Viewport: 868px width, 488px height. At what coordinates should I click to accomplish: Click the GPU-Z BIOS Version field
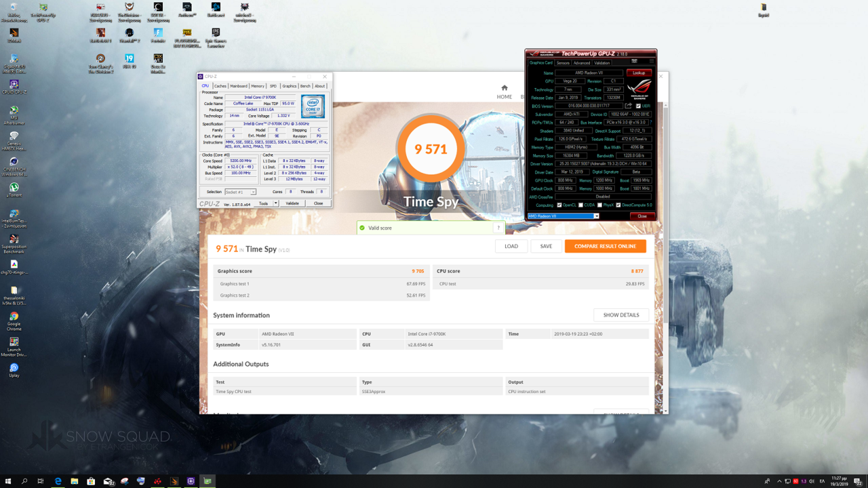tap(589, 106)
